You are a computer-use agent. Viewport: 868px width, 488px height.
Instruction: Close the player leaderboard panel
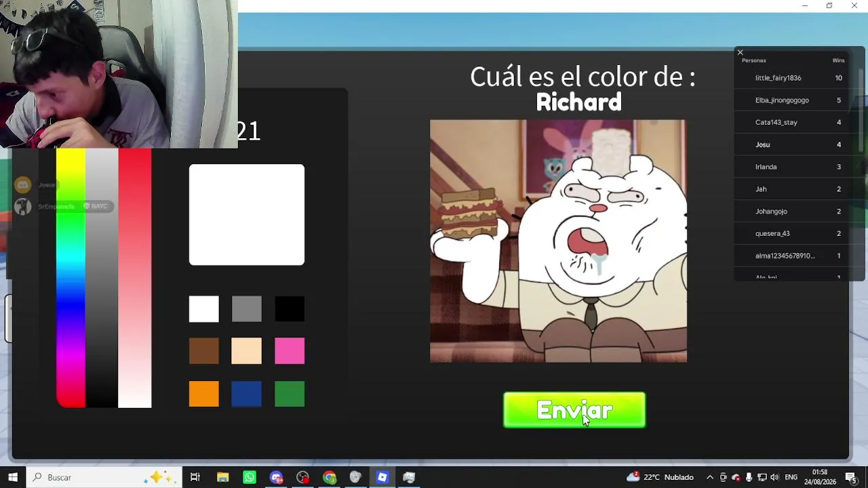click(x=741, y=52)
